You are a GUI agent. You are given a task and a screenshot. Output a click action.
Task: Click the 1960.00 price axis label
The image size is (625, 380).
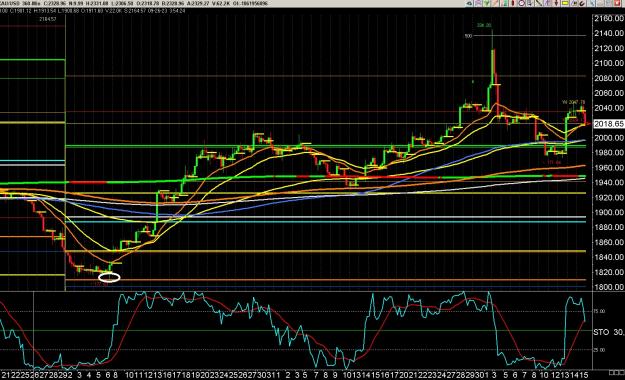[x=609, y=168]
